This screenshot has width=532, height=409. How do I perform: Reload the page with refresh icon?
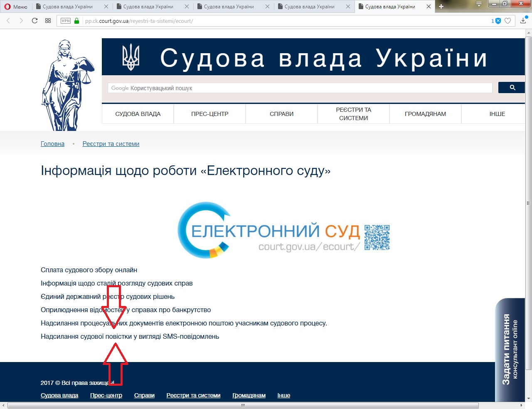tap(35, 21)
